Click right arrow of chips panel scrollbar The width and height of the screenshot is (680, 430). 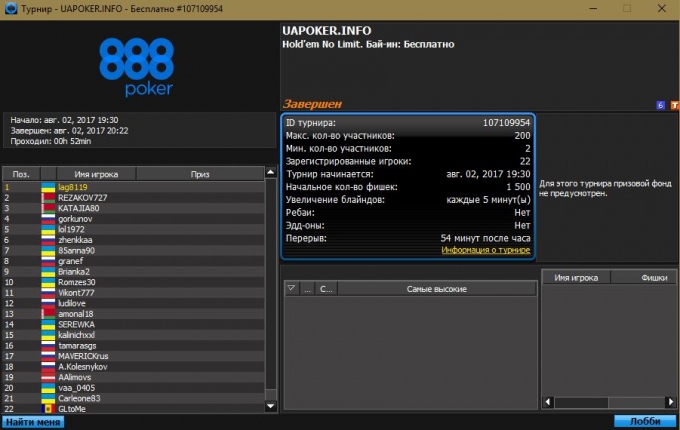tap(670, 402)
